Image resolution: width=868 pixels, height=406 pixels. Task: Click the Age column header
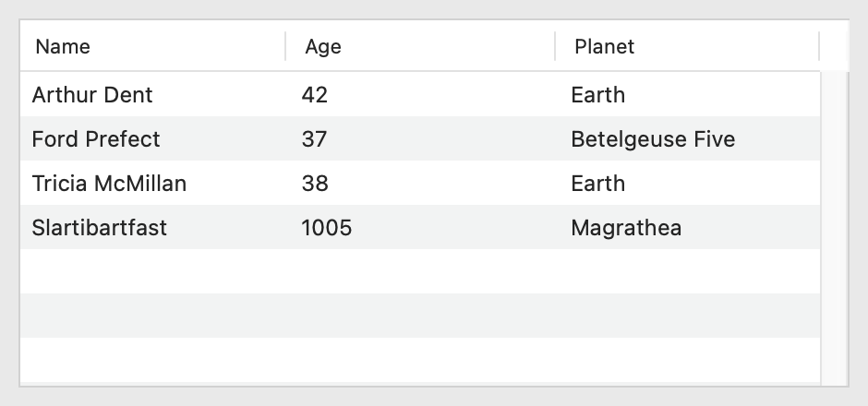(323, 46)
